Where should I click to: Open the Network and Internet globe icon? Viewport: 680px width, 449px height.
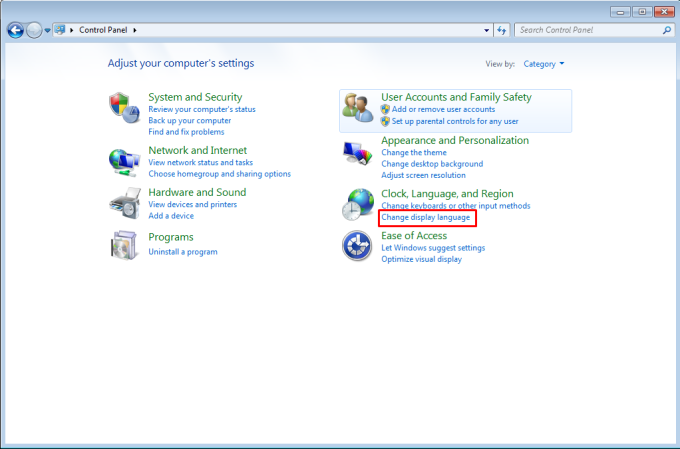click(x=122, y=161)
